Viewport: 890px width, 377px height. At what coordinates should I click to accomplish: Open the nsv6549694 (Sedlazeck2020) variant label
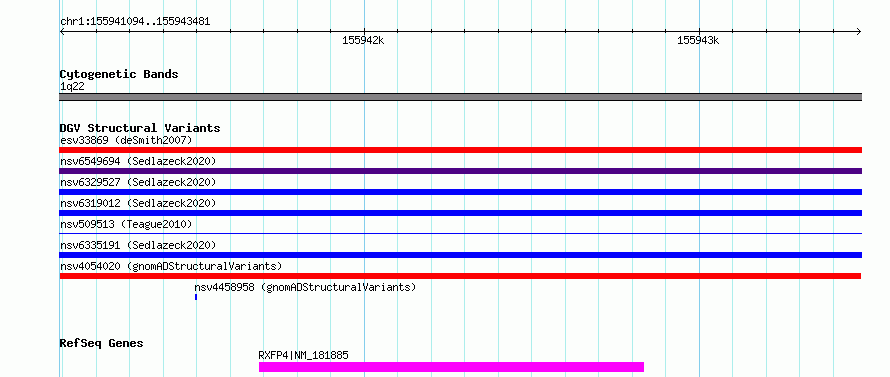pos(138,161)
